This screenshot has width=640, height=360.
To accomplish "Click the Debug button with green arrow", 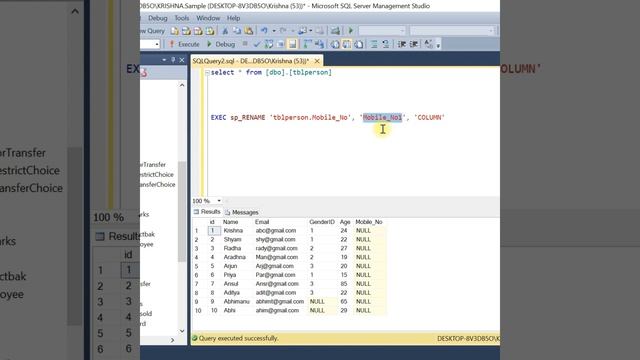I will [x=221, y=44].
